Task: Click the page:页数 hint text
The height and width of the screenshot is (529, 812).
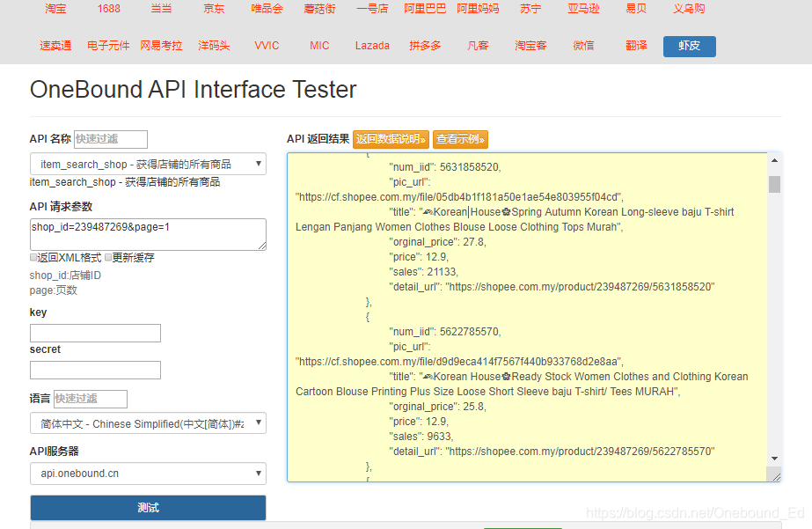Action: [x=54, y=290]
